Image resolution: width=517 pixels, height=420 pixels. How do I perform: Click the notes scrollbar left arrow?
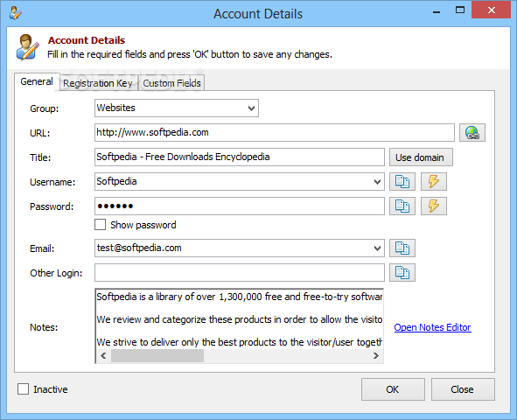pos(103,356)
